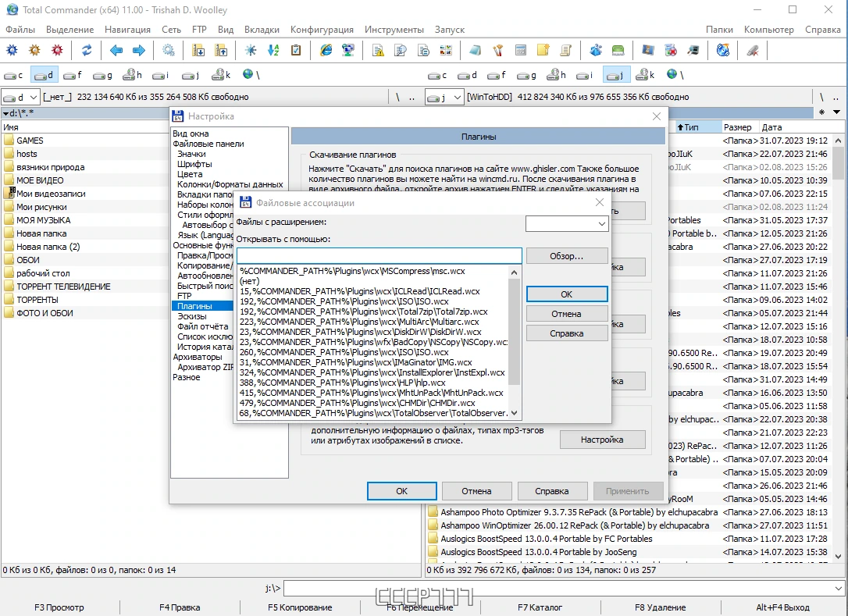
Task: Open left panel drive d dropdown
Action: pyautogui.click(x=33, y=98)
